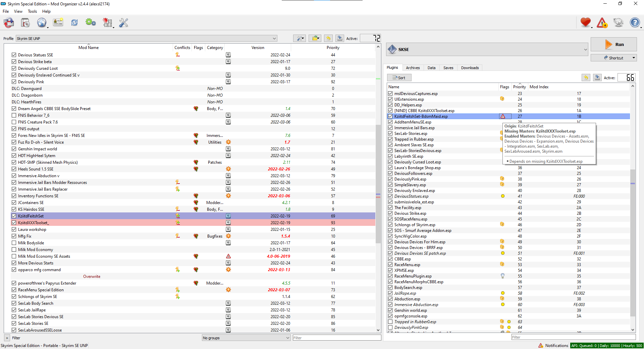
Task: Toggle the KziitdXXXToolset_ mod checkbox
Action: 14,223
